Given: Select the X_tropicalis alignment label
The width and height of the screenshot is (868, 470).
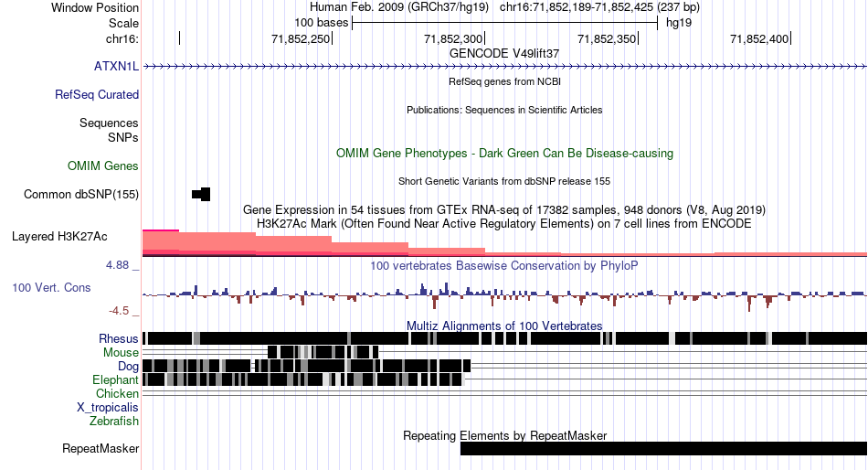Looking at the screenshot, I should pos(108,408).
